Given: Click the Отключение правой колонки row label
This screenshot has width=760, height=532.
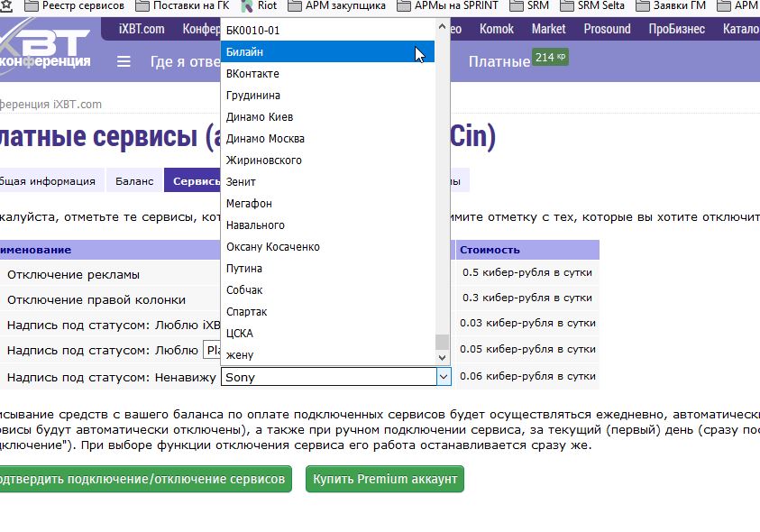Looking at the screenshot, I should [96, 299].
